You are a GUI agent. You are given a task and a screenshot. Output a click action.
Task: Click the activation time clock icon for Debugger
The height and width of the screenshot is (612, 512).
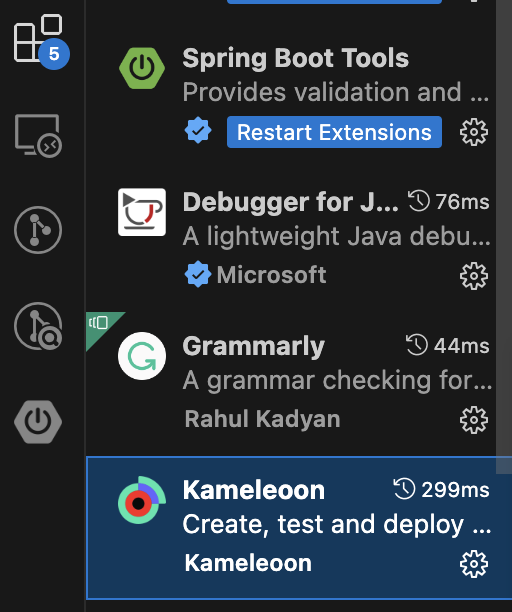point(419,201)
